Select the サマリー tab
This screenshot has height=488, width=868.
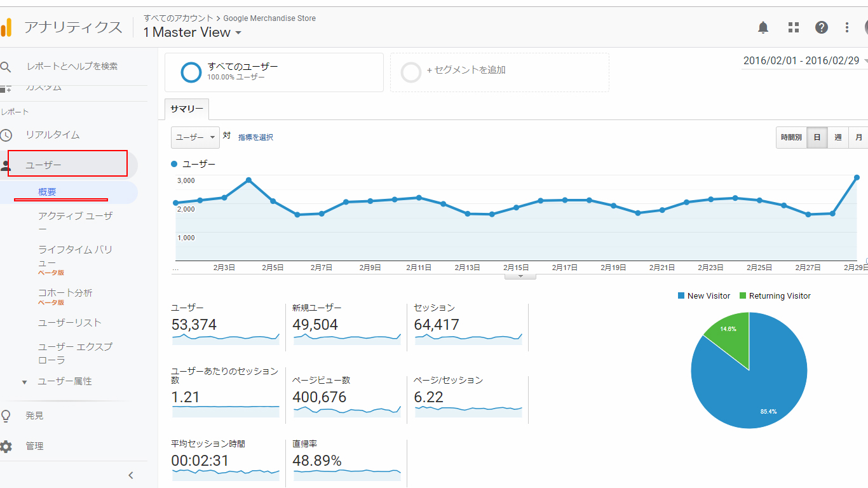point(187,109)
